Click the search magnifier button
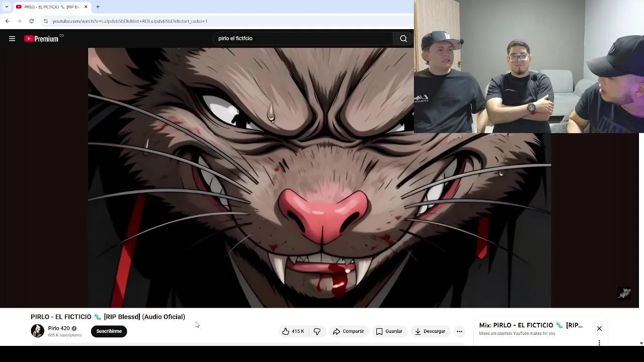The width and height of the screenshot is (644, 362). pyautogui.click(x=404, y=39)
